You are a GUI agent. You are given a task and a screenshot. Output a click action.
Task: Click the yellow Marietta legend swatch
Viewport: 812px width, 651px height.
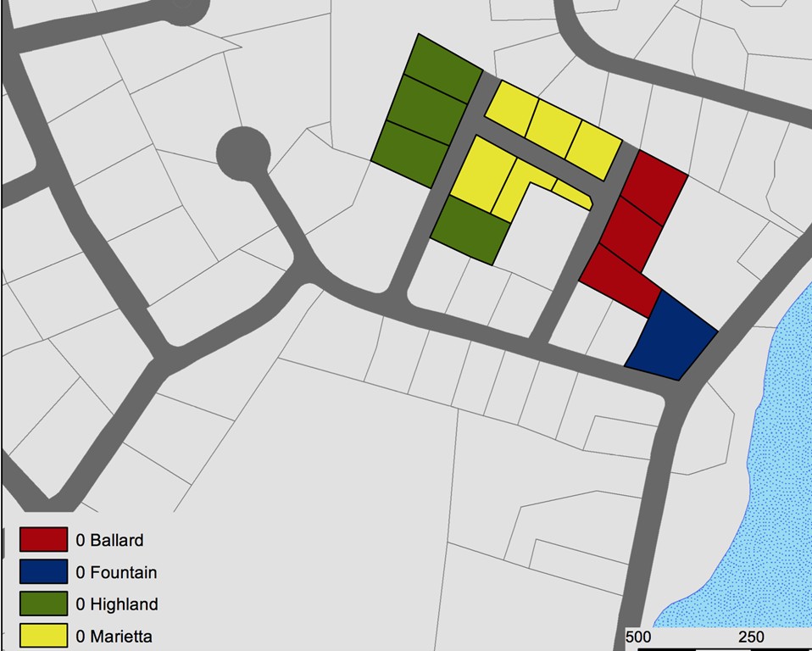[43, 636]
